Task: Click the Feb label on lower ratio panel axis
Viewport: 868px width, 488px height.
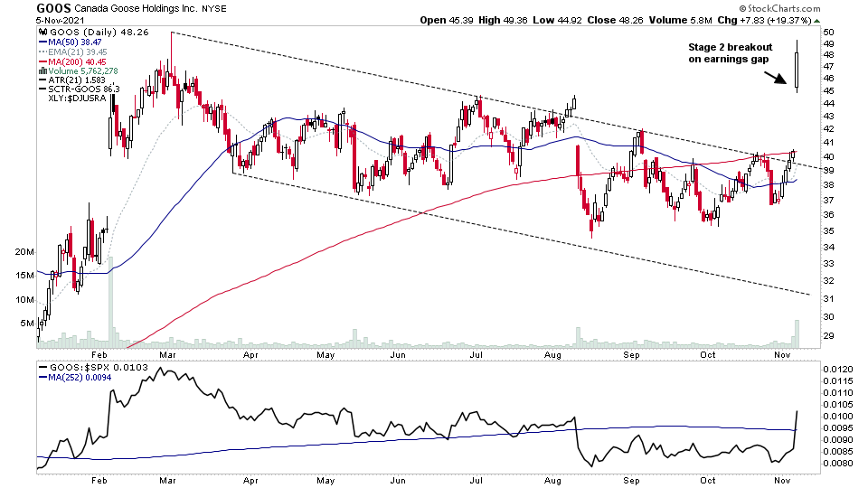Action: 99,480
